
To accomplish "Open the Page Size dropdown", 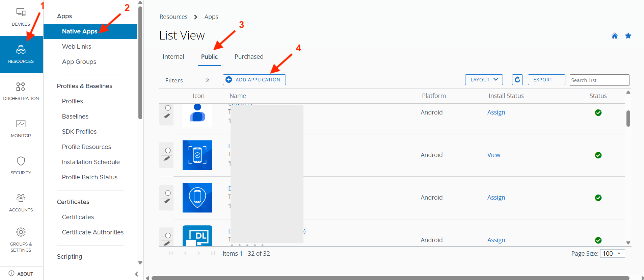I will (612, 254).
